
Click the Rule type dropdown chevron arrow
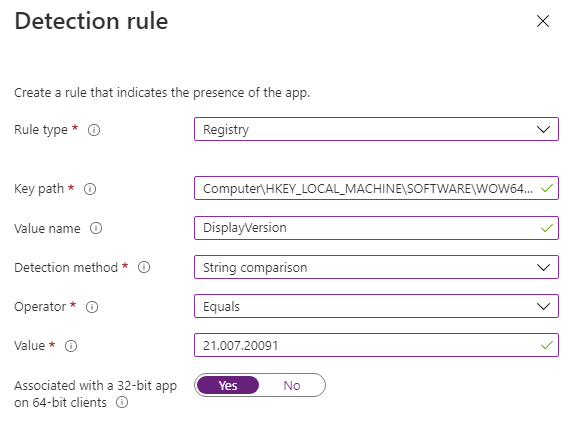(543, 129)
